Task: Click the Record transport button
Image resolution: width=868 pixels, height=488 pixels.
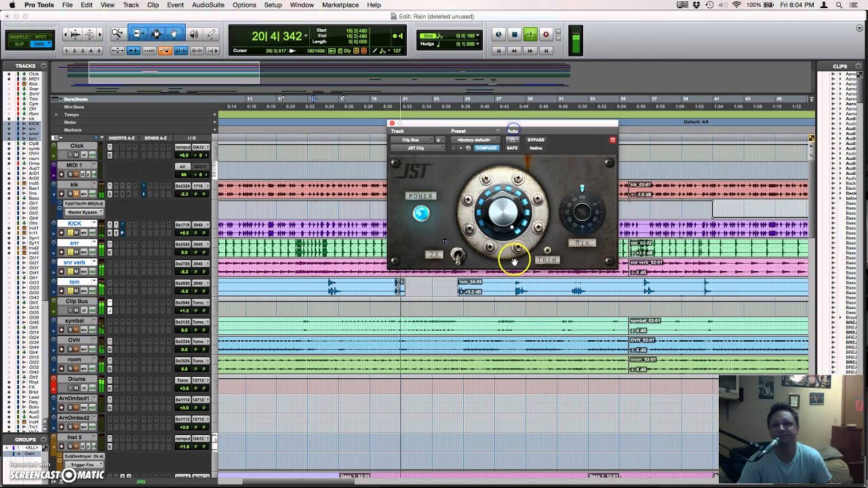Action: point(546,35)
